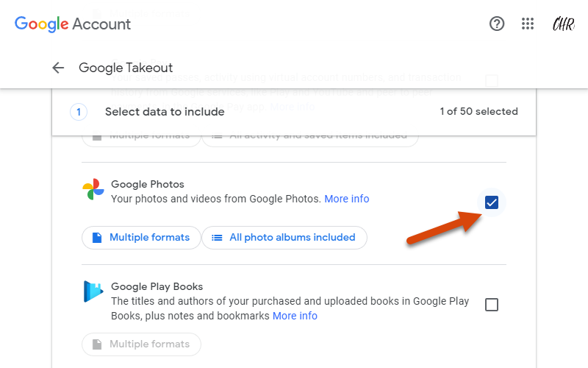Screen dimensions: 588x368
Task: Open More info link for Google Photos
Action: [346, 199]
